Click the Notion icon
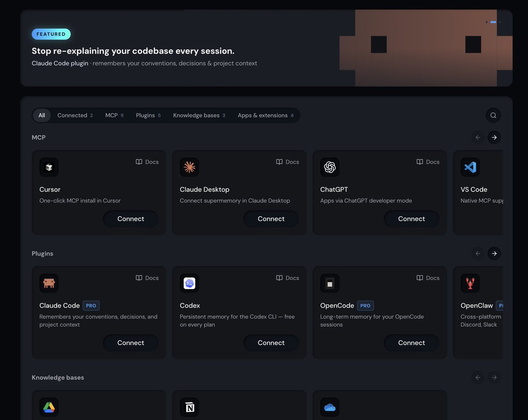This screenshot has width=528, height=420. point(189,407)
